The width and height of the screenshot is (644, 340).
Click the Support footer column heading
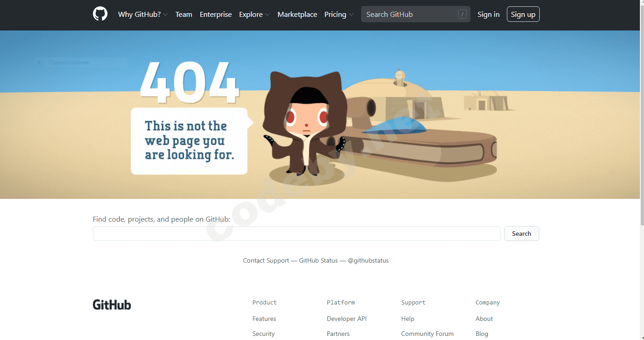[x=414, y=303]
